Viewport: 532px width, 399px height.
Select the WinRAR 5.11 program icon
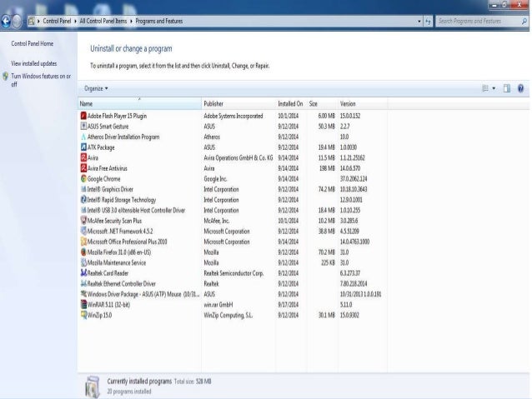(83, 305)
